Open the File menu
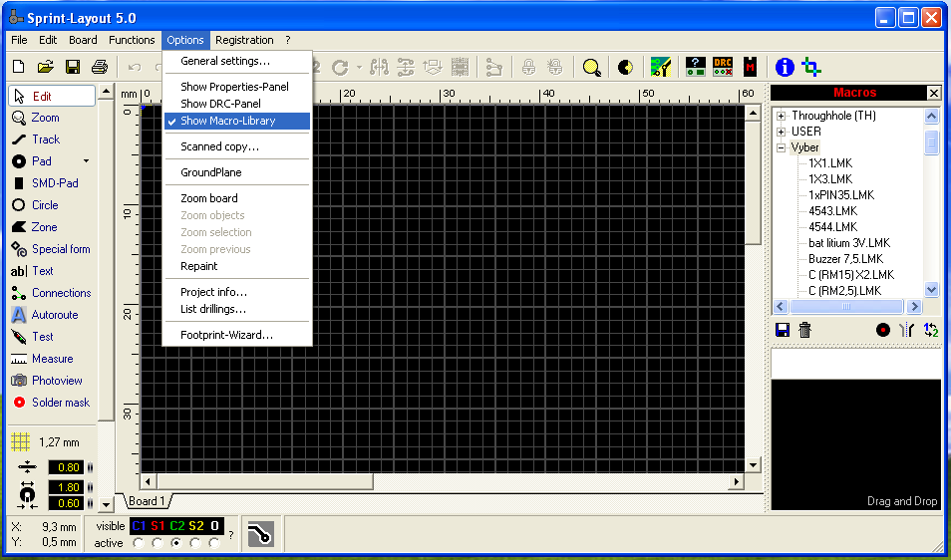This screenshot has height=560, width=951. pyautogui.click(x=19, y=40)
